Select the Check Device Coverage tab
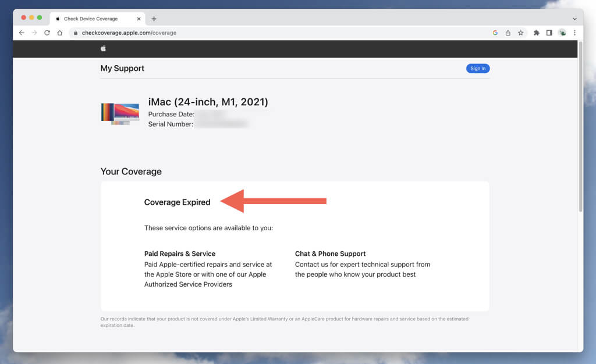 pos(97,19)
